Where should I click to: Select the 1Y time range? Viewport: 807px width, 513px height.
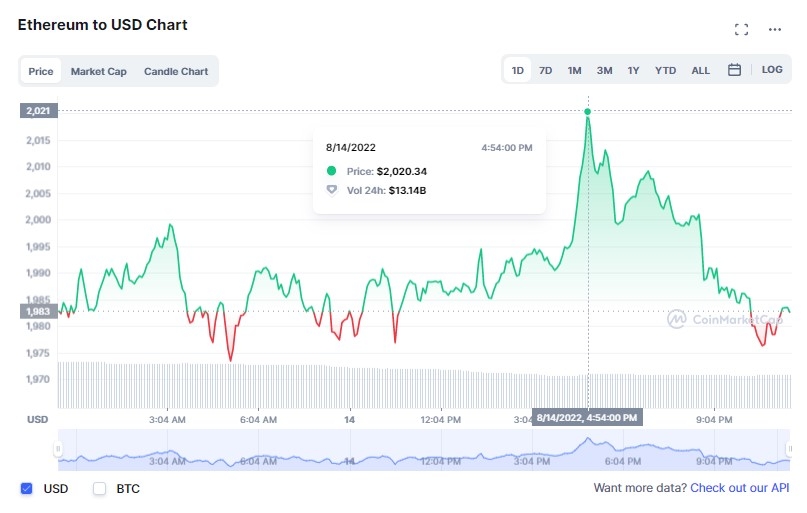tap(633, 70)
